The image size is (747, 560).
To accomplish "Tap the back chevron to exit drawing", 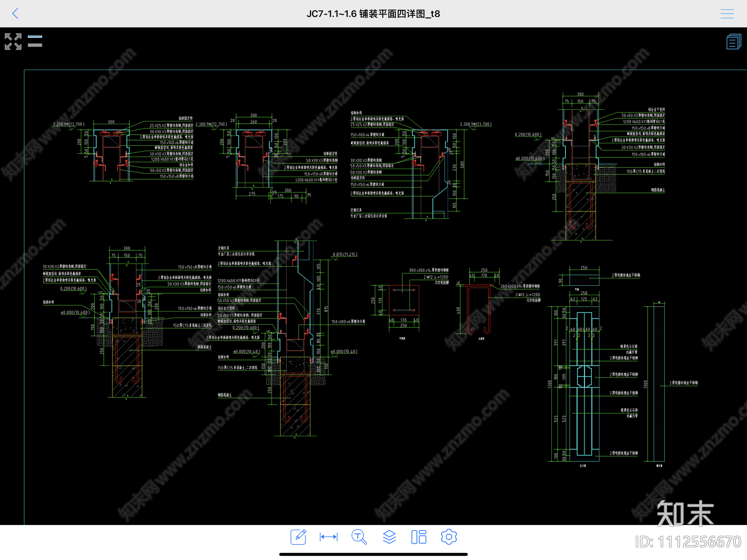I will 15,14.
